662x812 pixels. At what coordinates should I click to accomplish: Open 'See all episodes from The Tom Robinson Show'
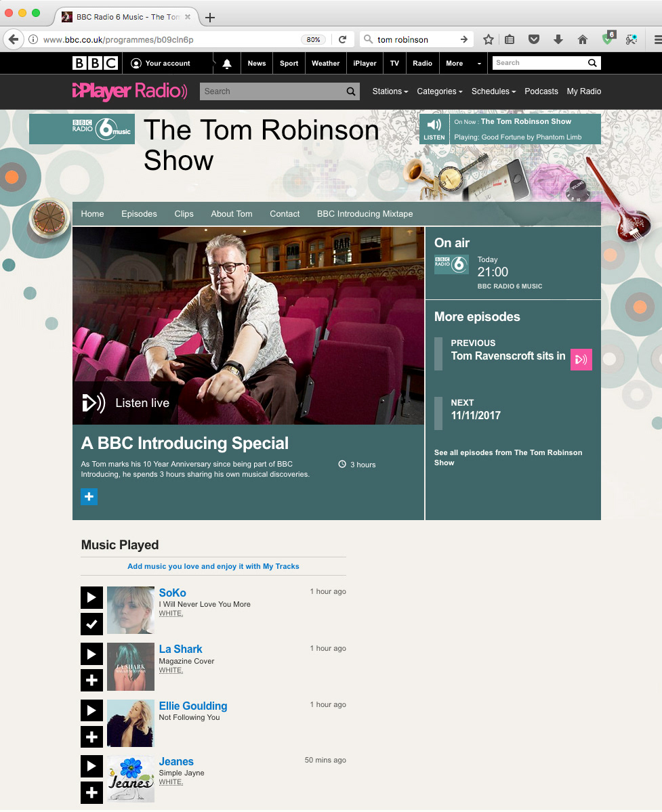point(508,458)
